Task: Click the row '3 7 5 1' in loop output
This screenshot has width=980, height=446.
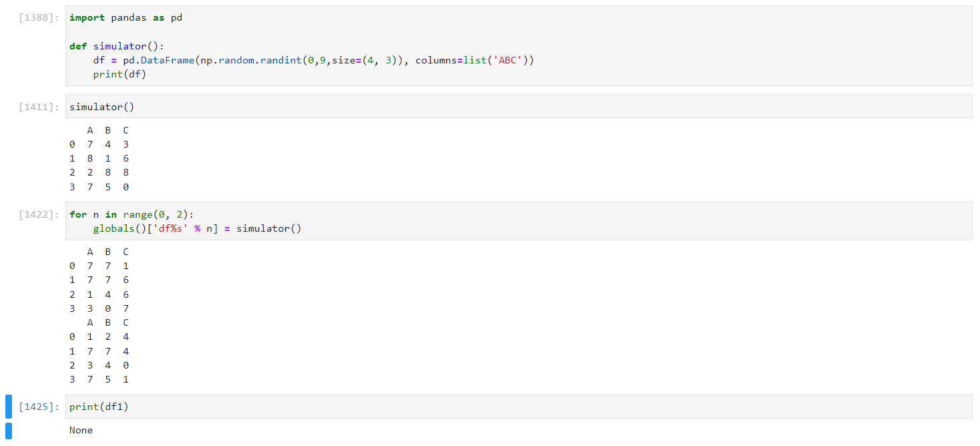Action: click(x=99, y=379)
